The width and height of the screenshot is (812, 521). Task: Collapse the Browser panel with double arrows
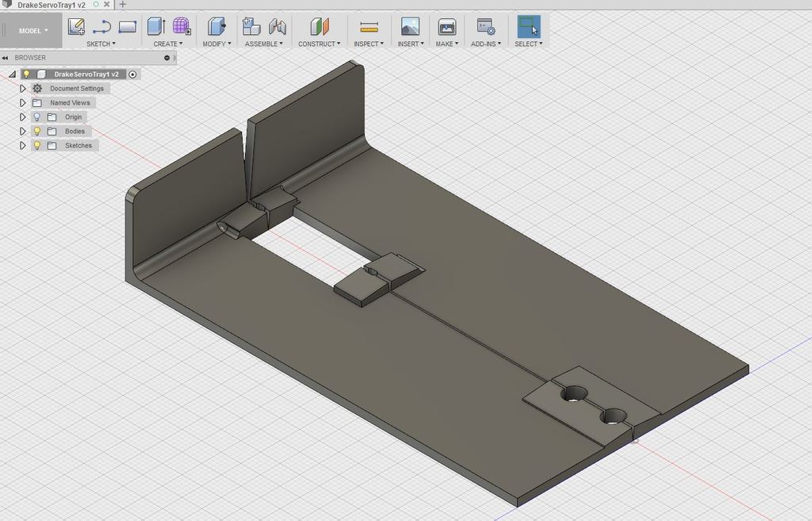(6, 58)
